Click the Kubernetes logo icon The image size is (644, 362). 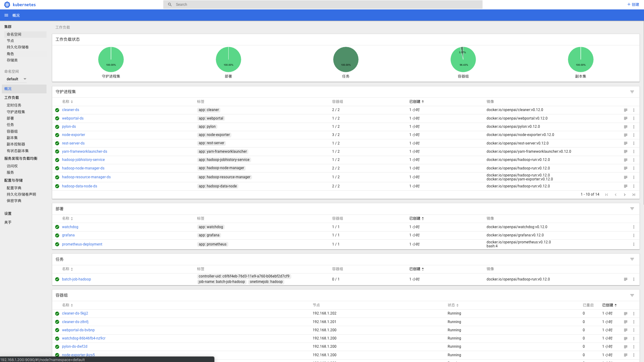(7, 5)
